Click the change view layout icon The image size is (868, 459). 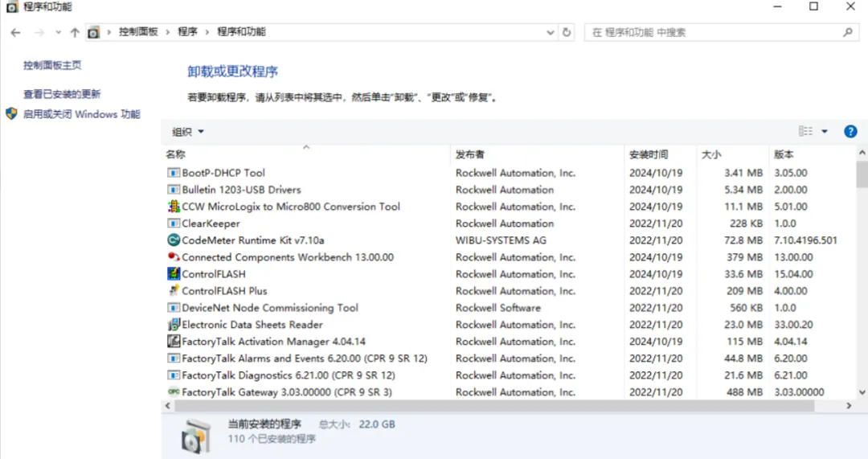click(805, 131)
